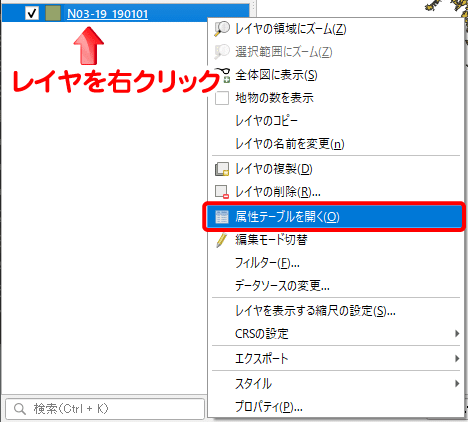Click the remove layer icon
This screenshot has height=422, width=468.
pos(222,192)
